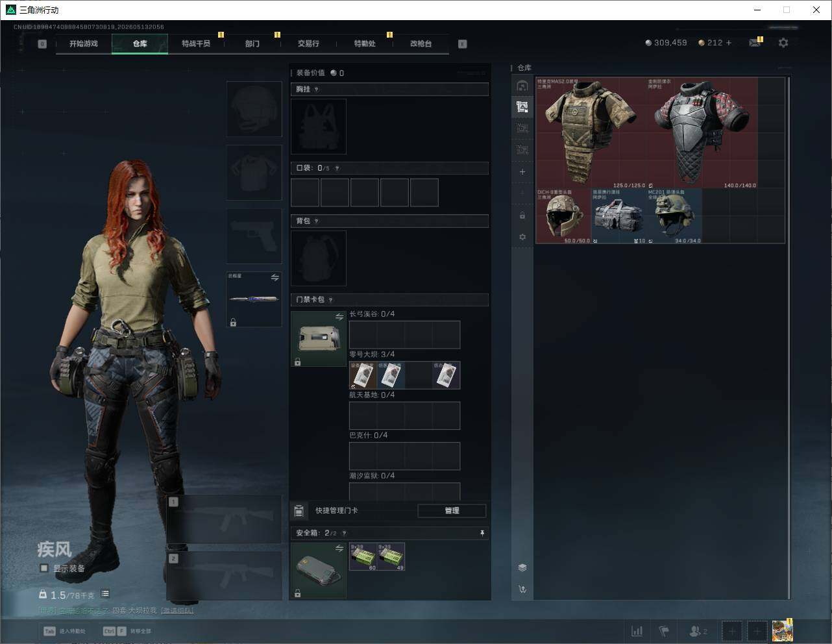Image resolution: width=832 pixels, height=644 pixels.
Task: Open the mail inbox icon
Action: pos(754,43)
